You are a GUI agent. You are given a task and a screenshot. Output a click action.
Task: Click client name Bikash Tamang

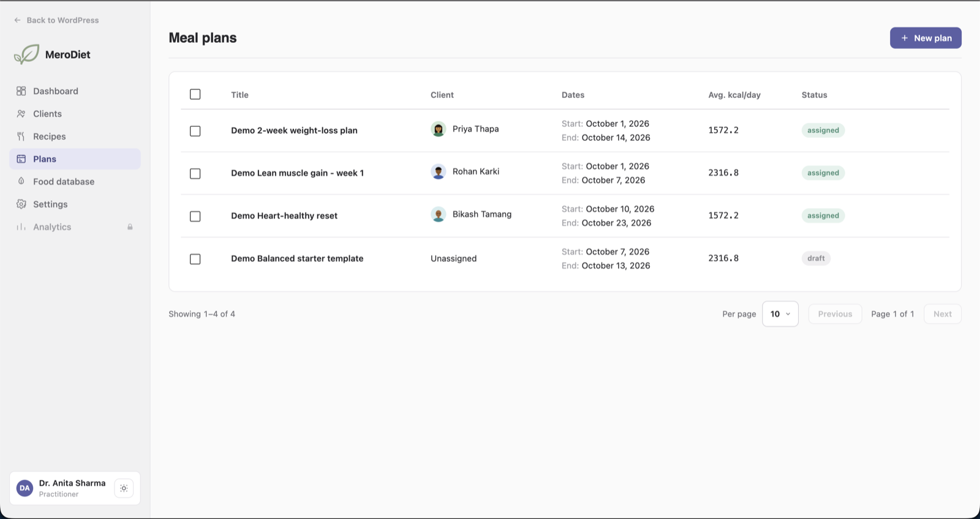point(481,215)
